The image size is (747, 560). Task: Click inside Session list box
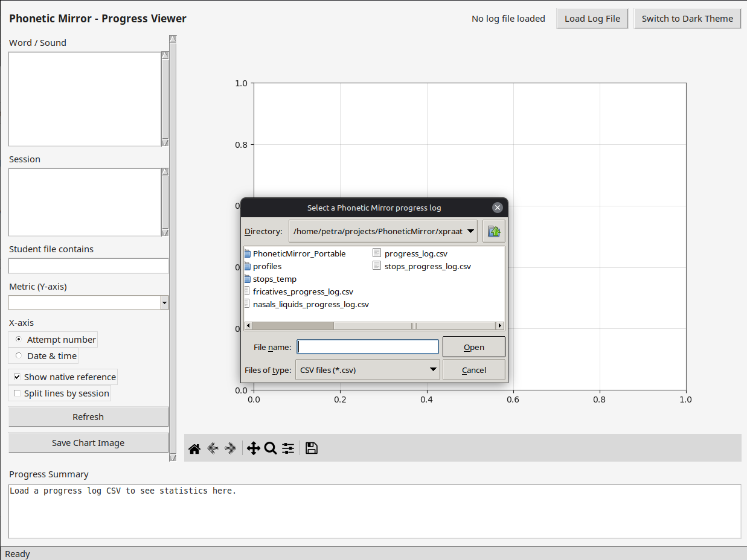(x=85, y=202)
